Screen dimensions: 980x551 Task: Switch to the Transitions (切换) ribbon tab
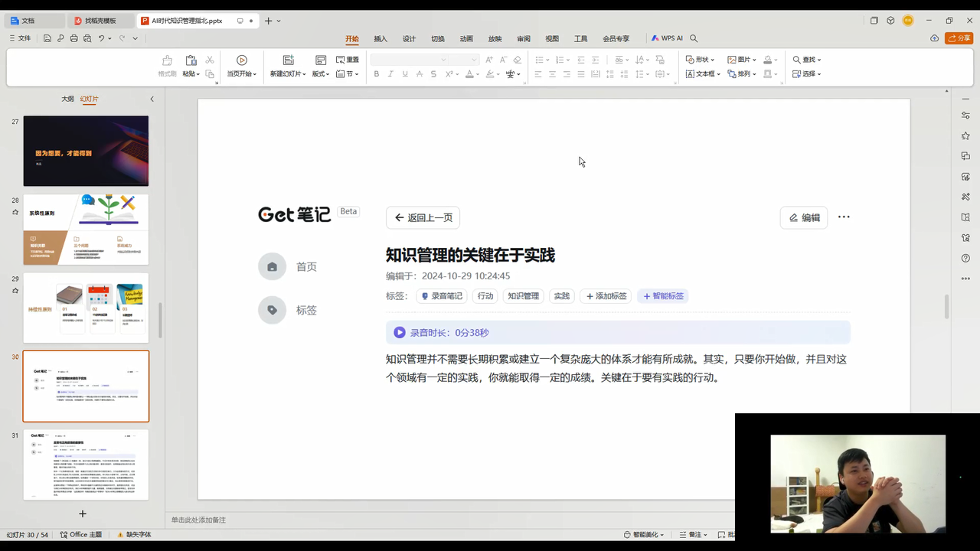point(438,39)
